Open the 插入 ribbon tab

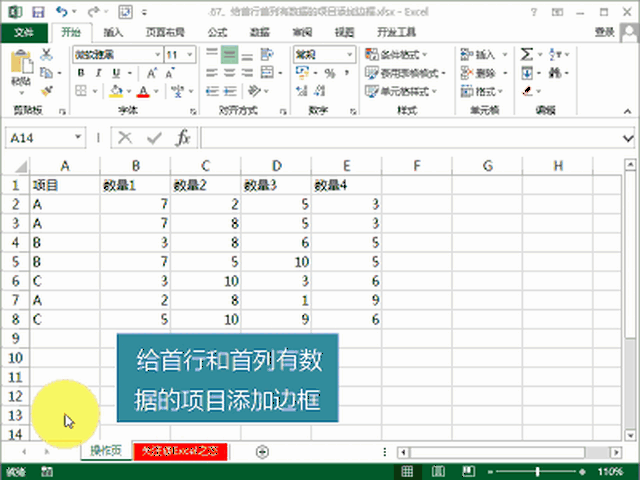tap(113, 32)
